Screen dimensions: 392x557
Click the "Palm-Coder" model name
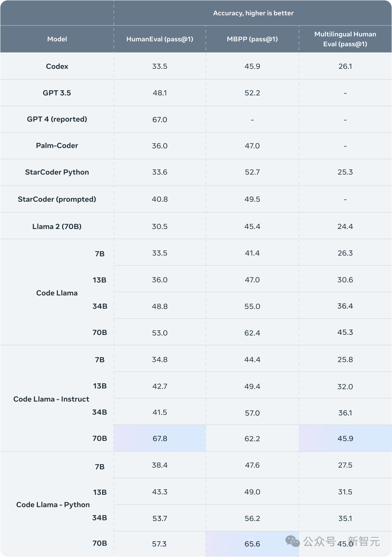coord(57,146)
